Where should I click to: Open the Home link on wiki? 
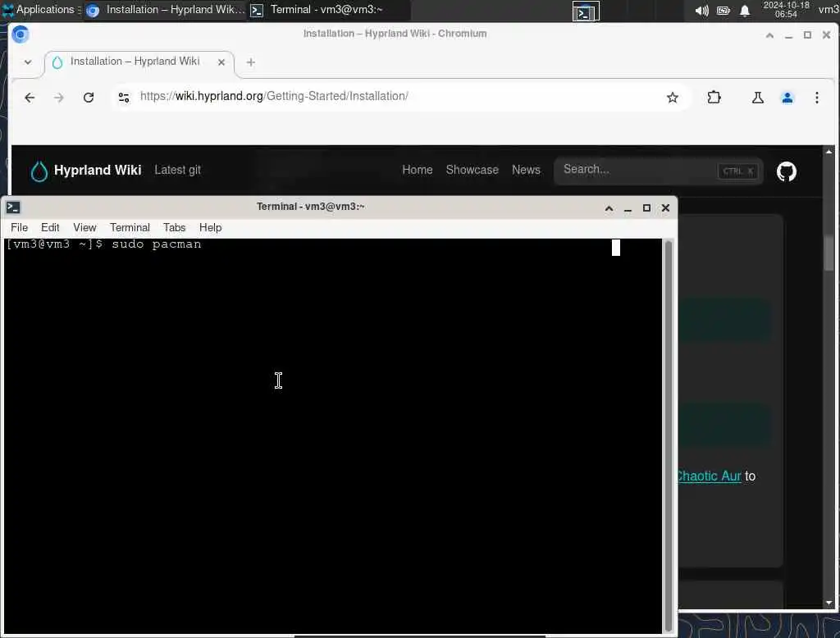click(418, 170)
